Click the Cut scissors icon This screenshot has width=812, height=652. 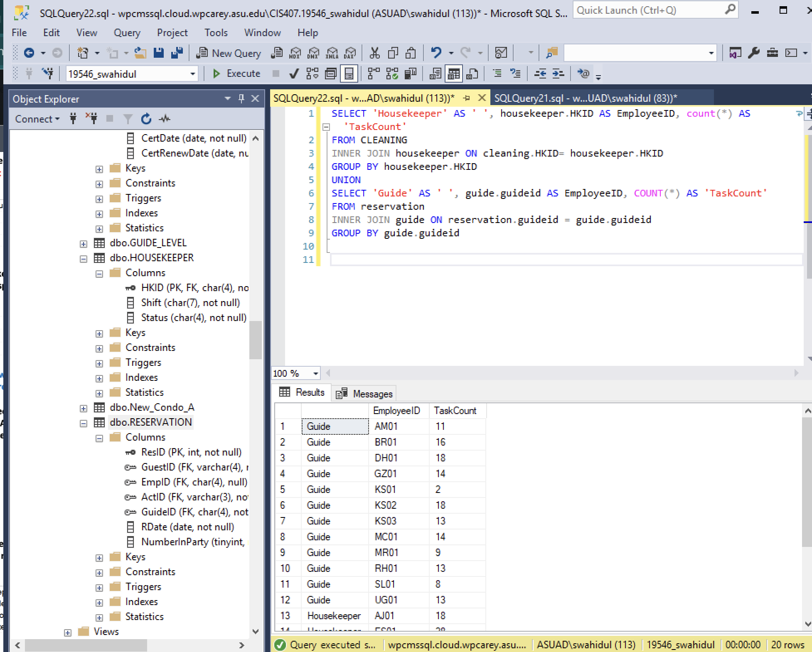pyautogui.click(x=374, y=53)
